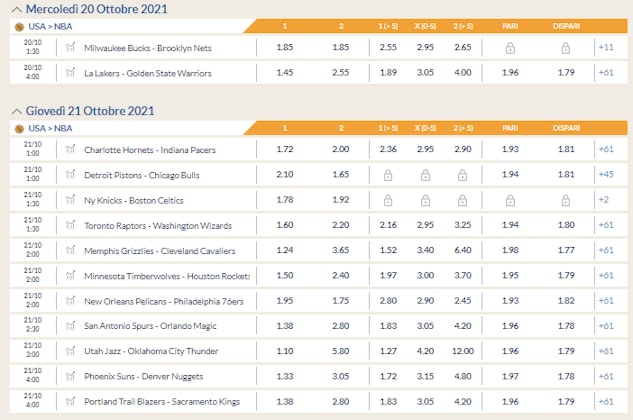This screenshot has height=420, width=633.
Task: Click locked X(0-5) odds for Knicks - Celtics
Action: click(x=425, y=200)
